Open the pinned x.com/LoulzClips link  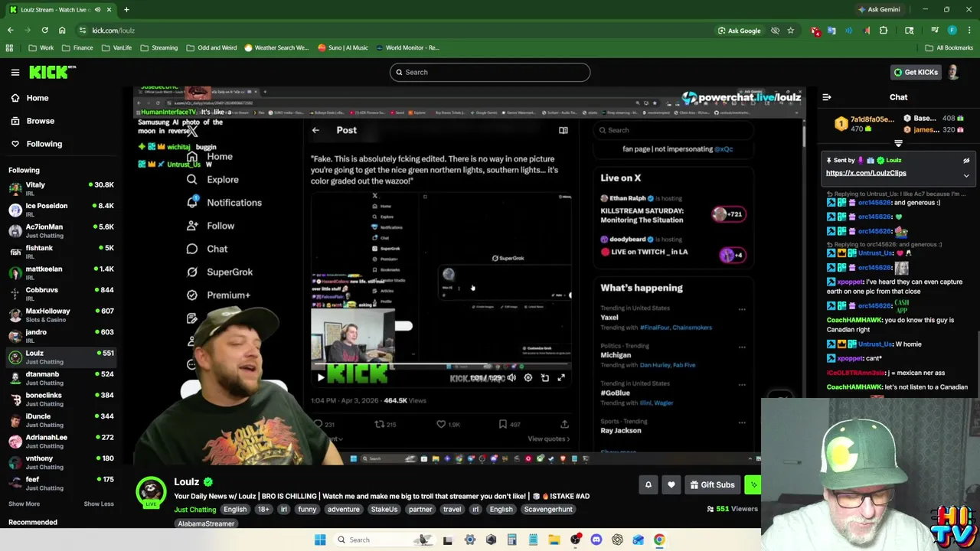[x=866, y=173]
